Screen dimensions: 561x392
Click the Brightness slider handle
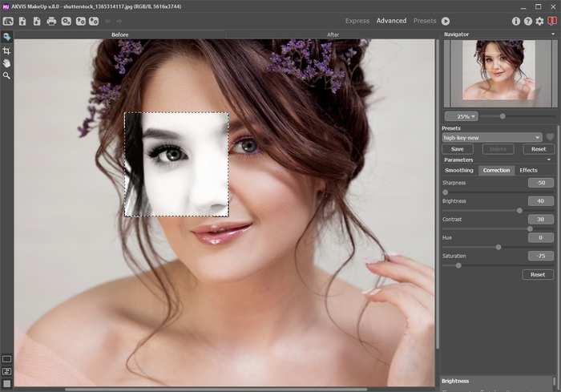pos(519,211)
